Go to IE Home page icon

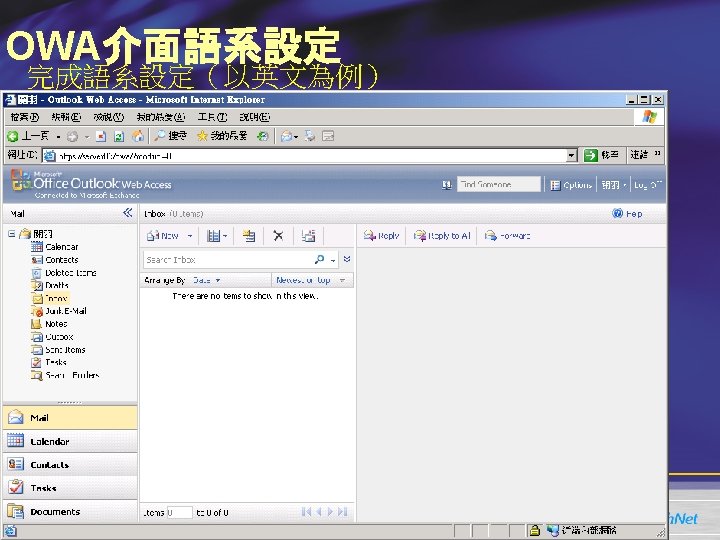[137, 136]
